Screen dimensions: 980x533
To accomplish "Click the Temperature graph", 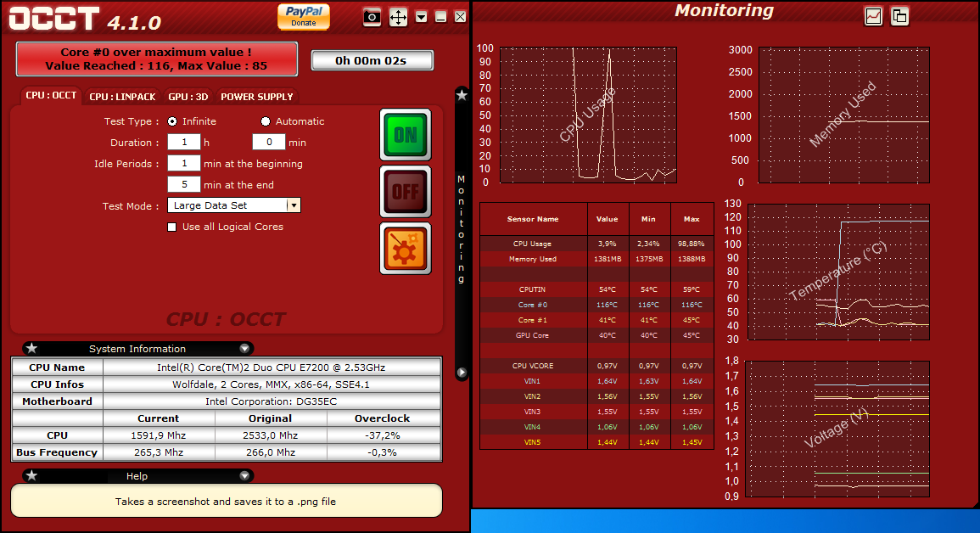I will tap(838, 272).
